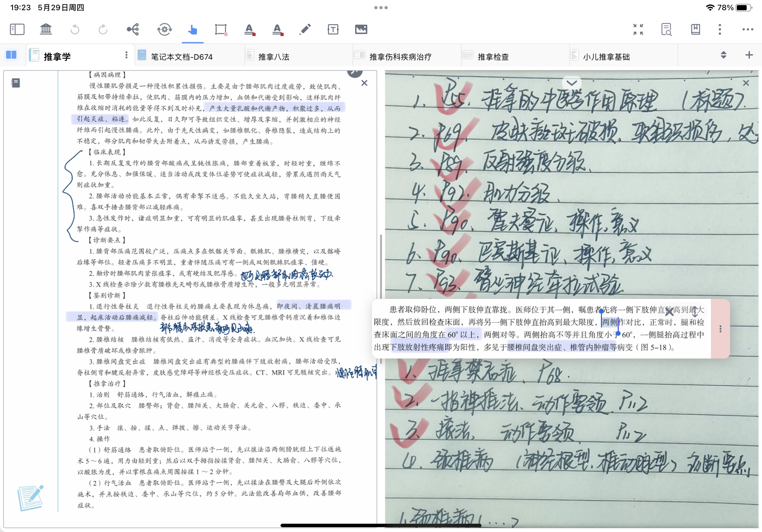Choose the pen drawing tool

(x=305, y=30)
